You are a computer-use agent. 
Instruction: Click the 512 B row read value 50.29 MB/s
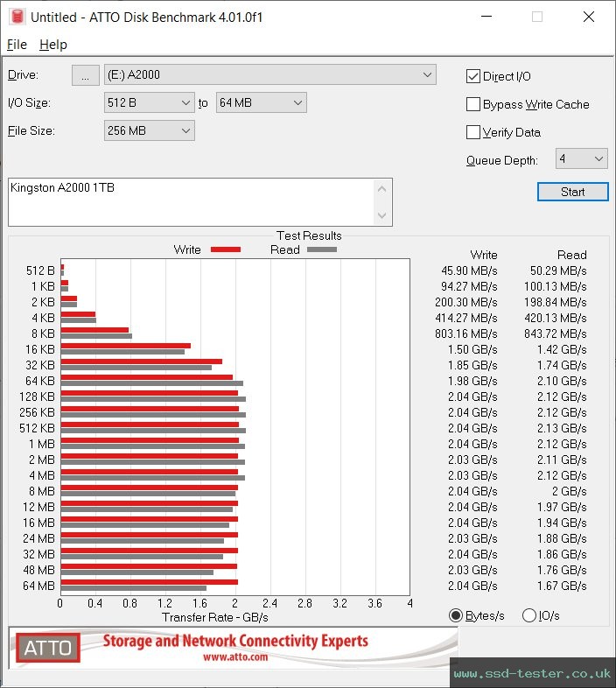point(558,270)
